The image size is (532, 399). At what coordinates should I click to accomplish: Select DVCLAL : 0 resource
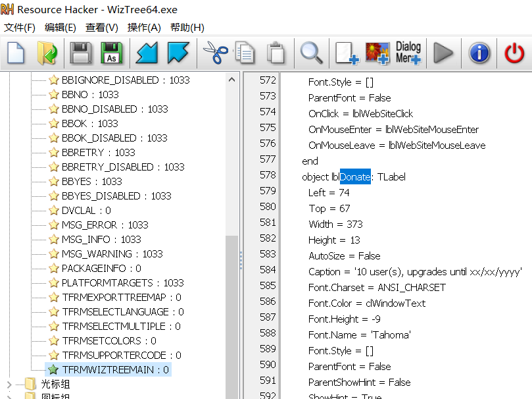tap(86, 211)
